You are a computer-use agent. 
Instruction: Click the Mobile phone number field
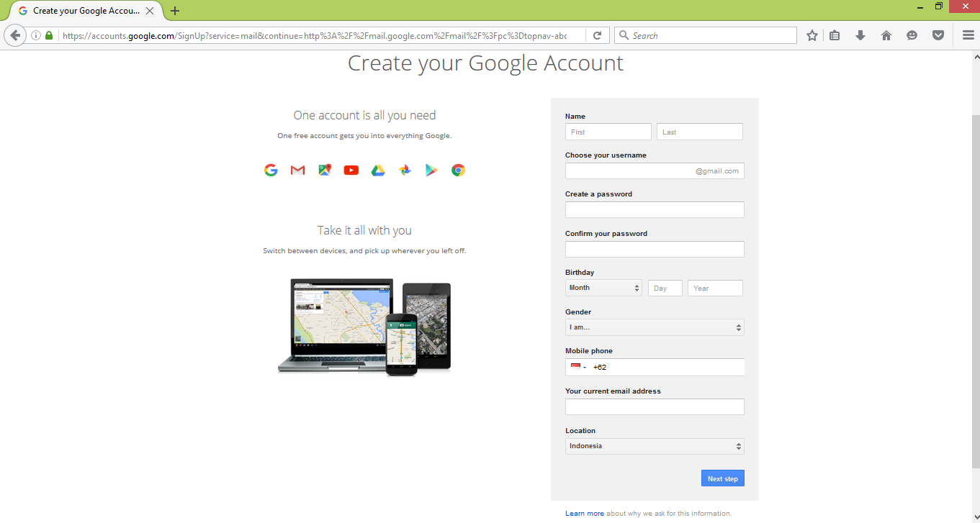click(666, 367)
